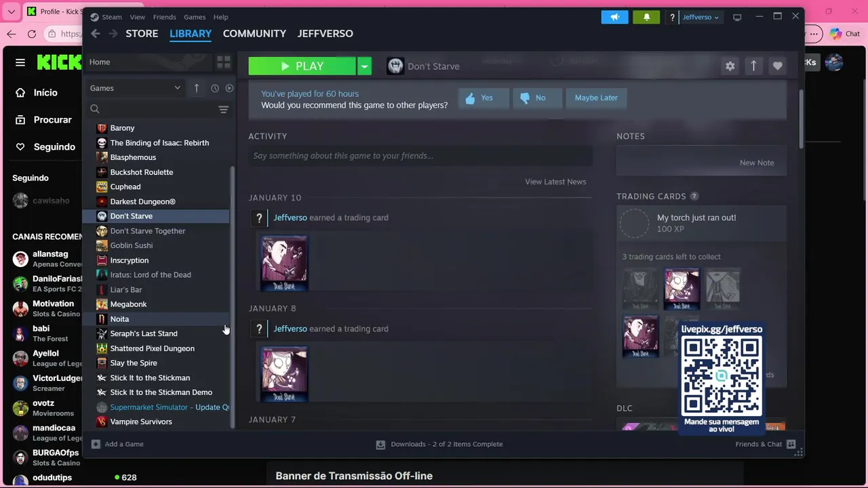Image resolution: width=868 pixels, height=488 pixels.
Task: Click the Steam back navigation arrow
Action: [96, 33]
